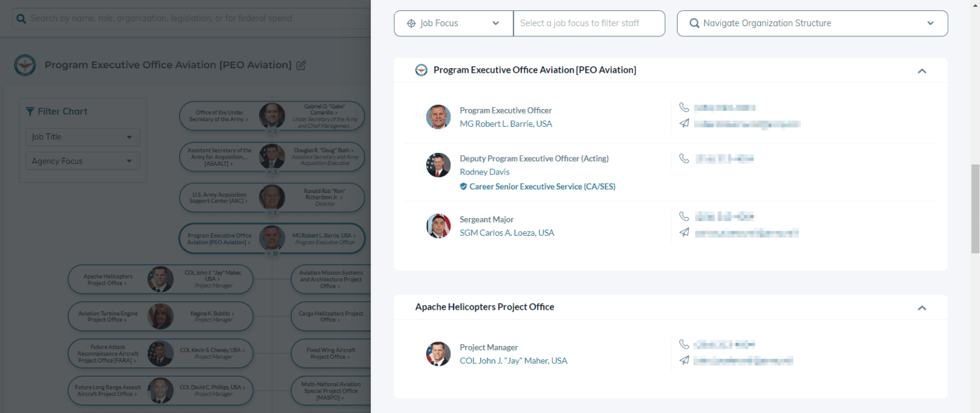Click the phone icon beside MG Robert L. Barrie

(x=684, y=107)
